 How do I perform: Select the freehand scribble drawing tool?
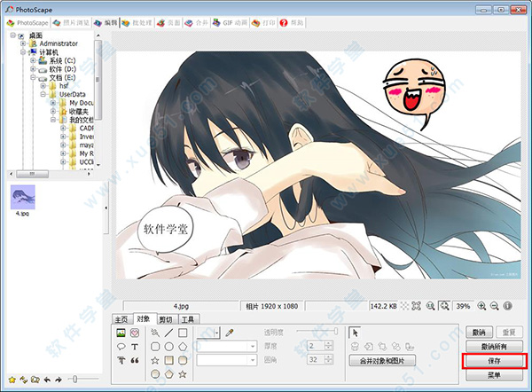pyautogui.click(x=155, y=333)
